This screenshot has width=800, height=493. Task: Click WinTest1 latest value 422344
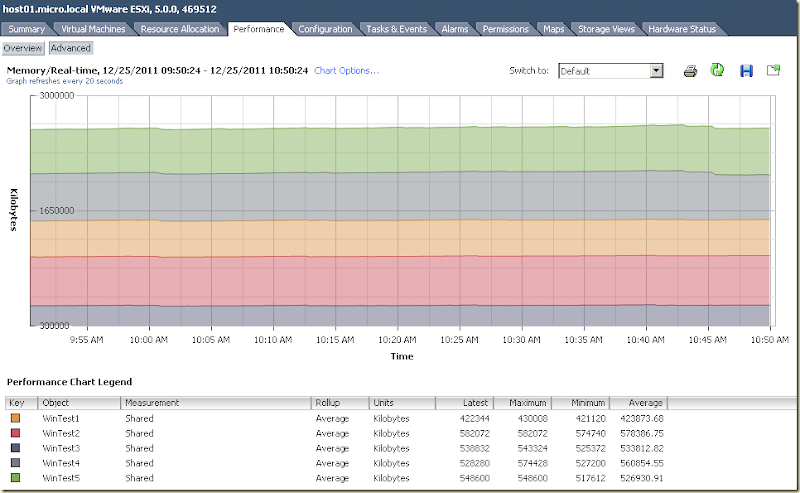coord(474,418)
